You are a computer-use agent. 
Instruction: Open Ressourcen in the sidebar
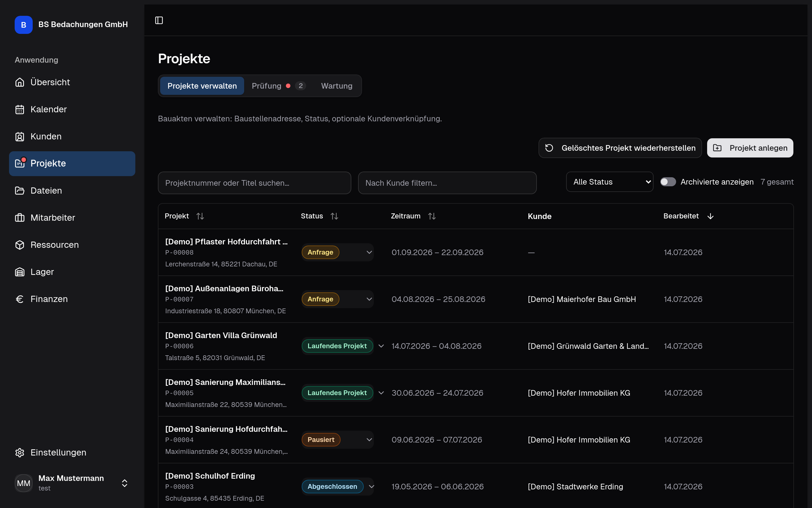tap(72, 245)
